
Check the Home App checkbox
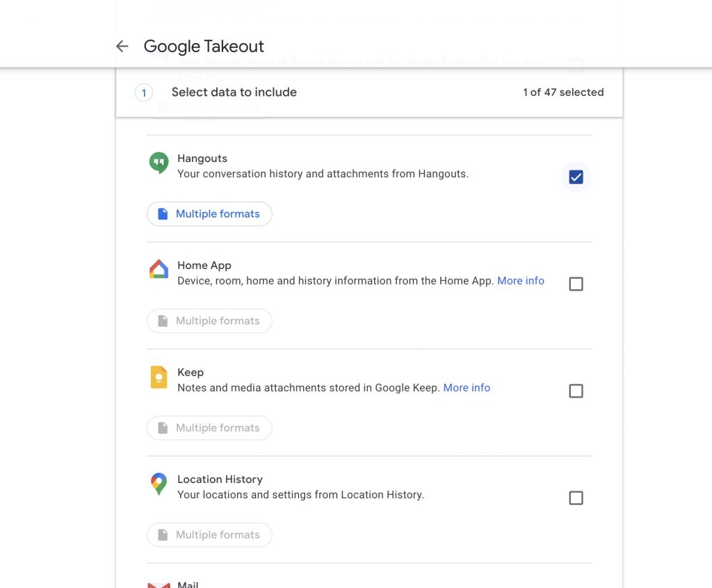pyautogui.click(x=576, y=284)
